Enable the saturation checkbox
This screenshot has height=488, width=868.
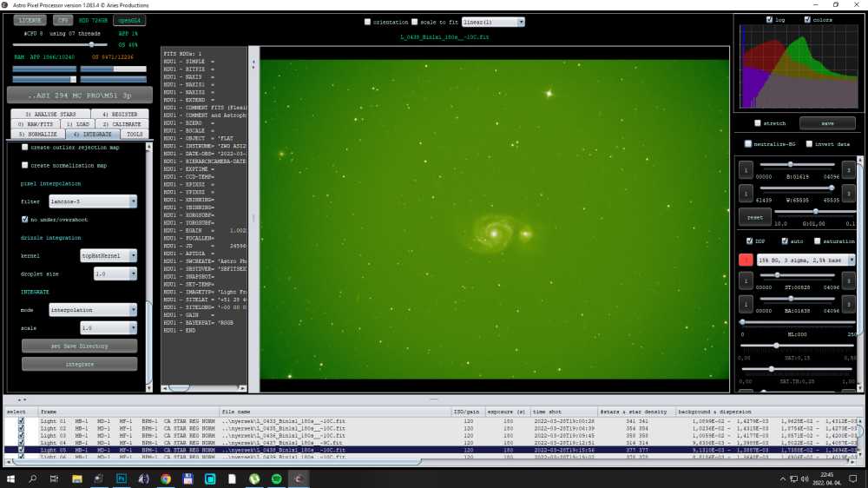[818, 241]
